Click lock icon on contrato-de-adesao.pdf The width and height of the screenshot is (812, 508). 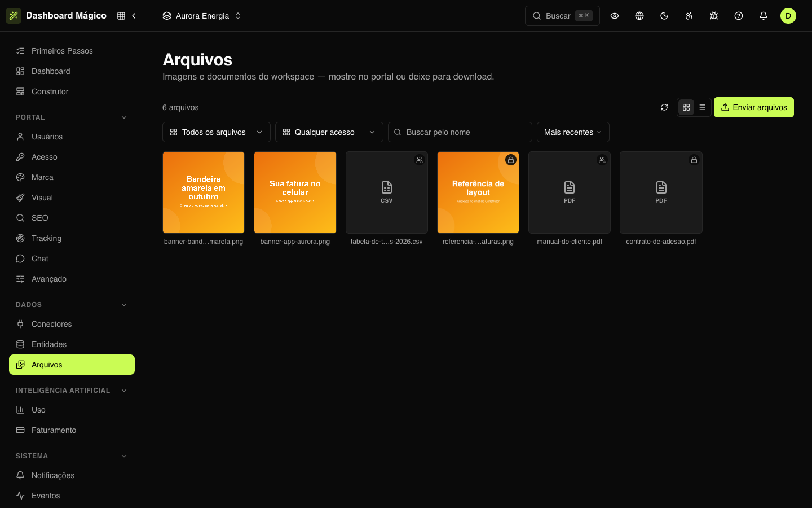(694, 160)
